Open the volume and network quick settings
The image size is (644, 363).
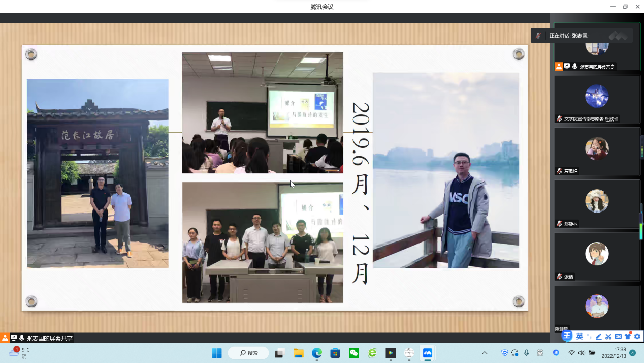[x=582, y=353]
